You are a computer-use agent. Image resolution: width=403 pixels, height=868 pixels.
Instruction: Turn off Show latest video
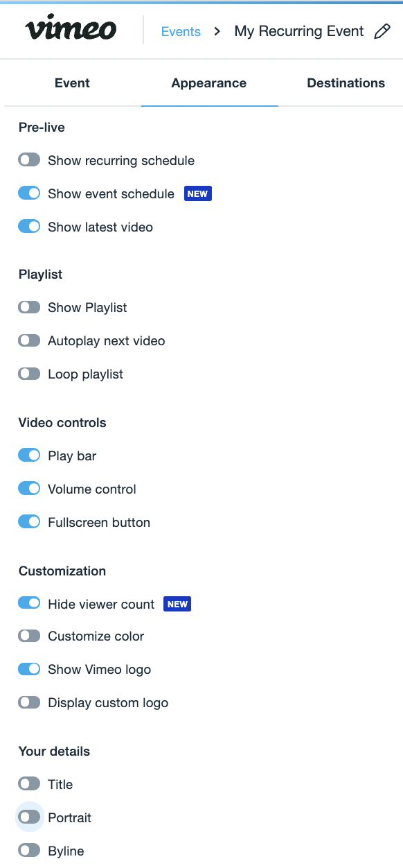point(29,227)
